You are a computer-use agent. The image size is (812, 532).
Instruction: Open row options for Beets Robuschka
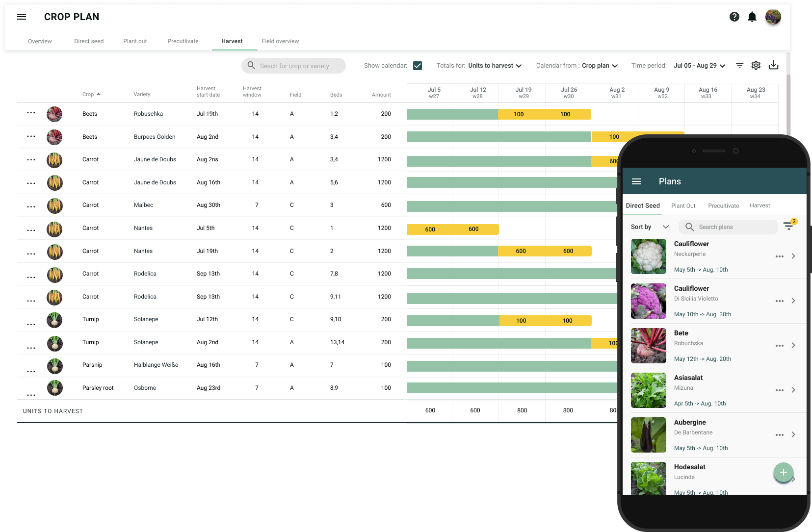pyautogui.click(x=31, y=113)
